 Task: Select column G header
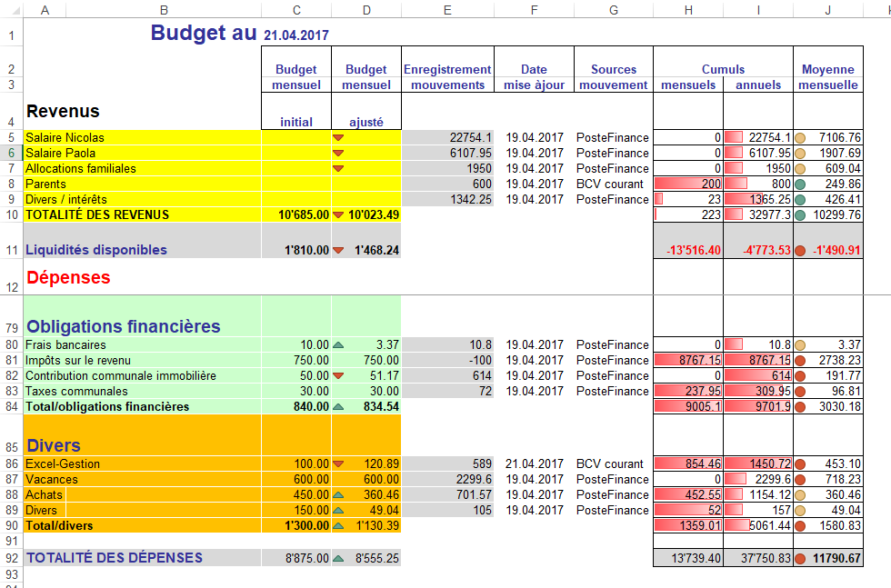pos(614,10)
